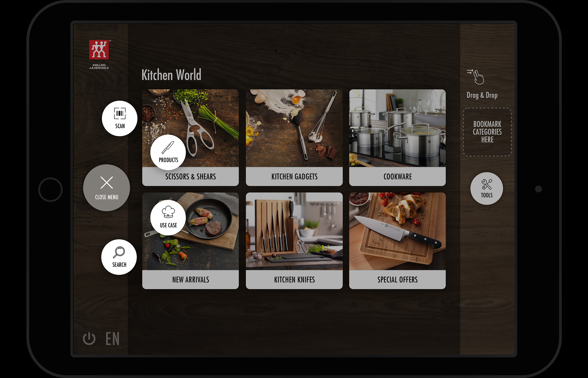Toggle Bookmark Categories drop zone
588x378 pixels.
tap(486, 132)
